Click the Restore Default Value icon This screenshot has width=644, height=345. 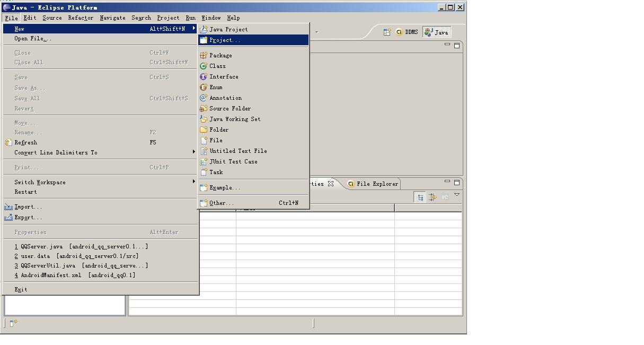445,197
